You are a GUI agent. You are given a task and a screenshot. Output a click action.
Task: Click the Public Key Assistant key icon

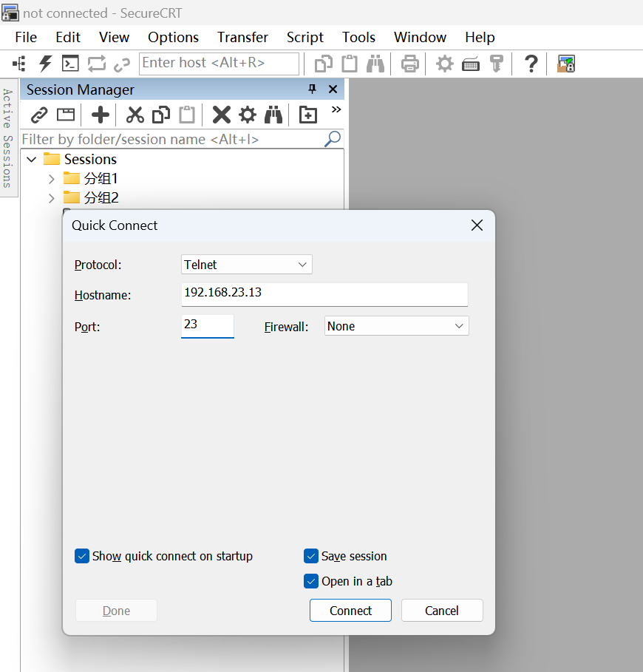pyautogui.click(x=497, y=64)
